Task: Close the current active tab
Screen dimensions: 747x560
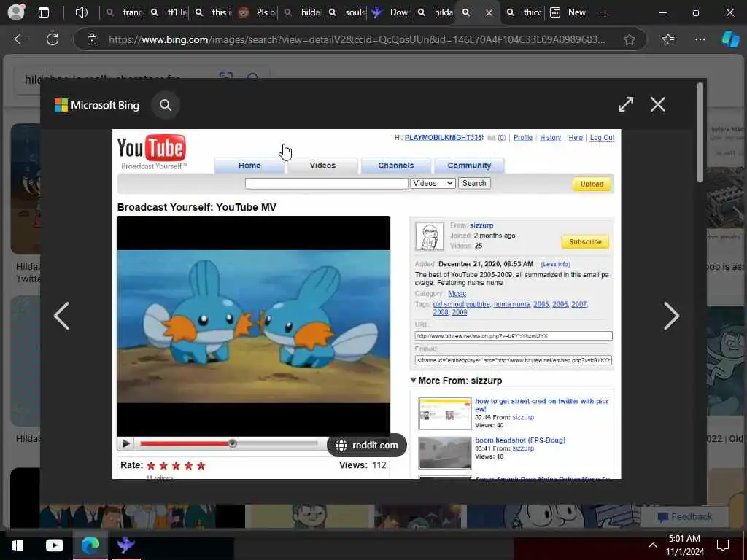Action: coord(489,13)
